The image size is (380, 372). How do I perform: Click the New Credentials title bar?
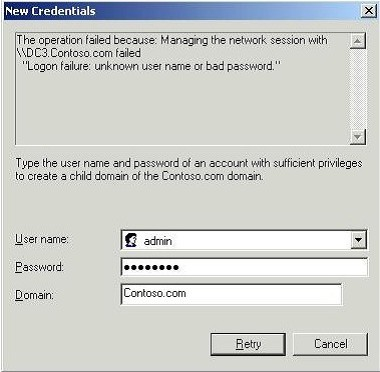(x=180, y=11)
